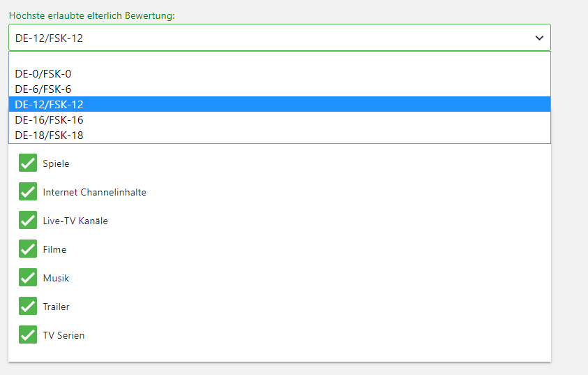588x375 pixels.
Task: Choose the DE-18/FSK-18 rating option
Action: point(280,135)
